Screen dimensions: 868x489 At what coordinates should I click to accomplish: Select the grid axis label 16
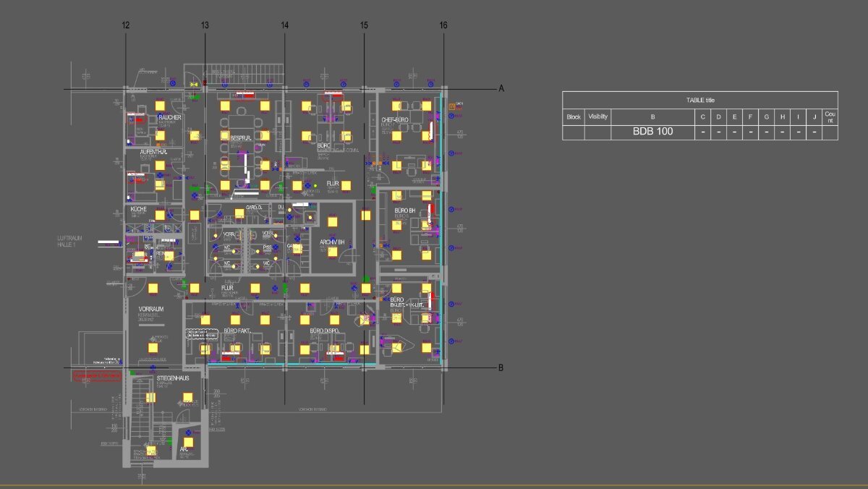tap(443, 25)
